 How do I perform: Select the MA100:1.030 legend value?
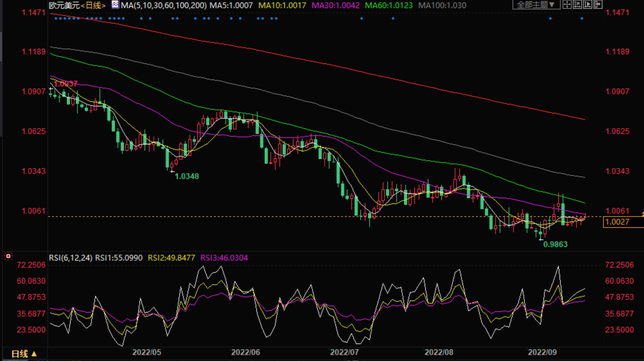tap(442, 5)
